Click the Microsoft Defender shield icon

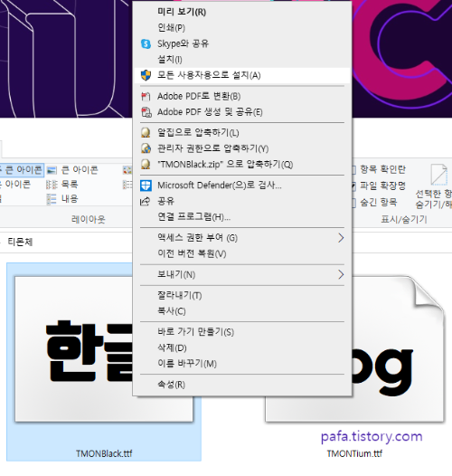(x=146, y=186)
